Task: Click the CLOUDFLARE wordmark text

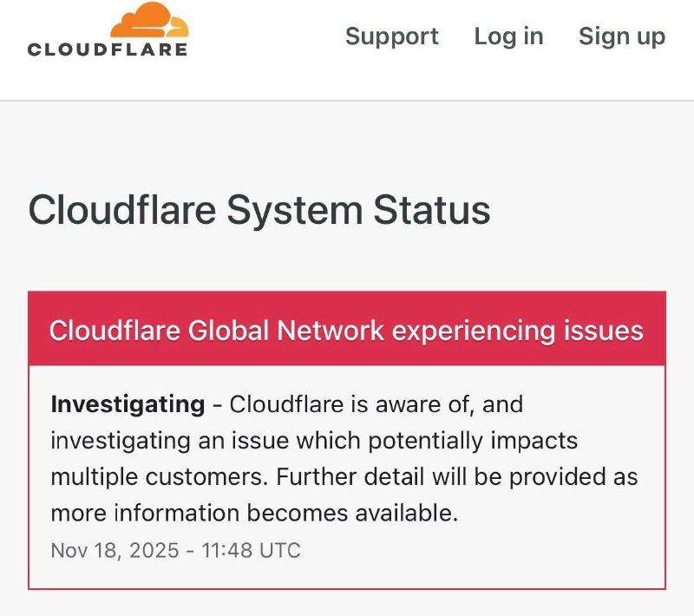Action: [x=108, y=49]
